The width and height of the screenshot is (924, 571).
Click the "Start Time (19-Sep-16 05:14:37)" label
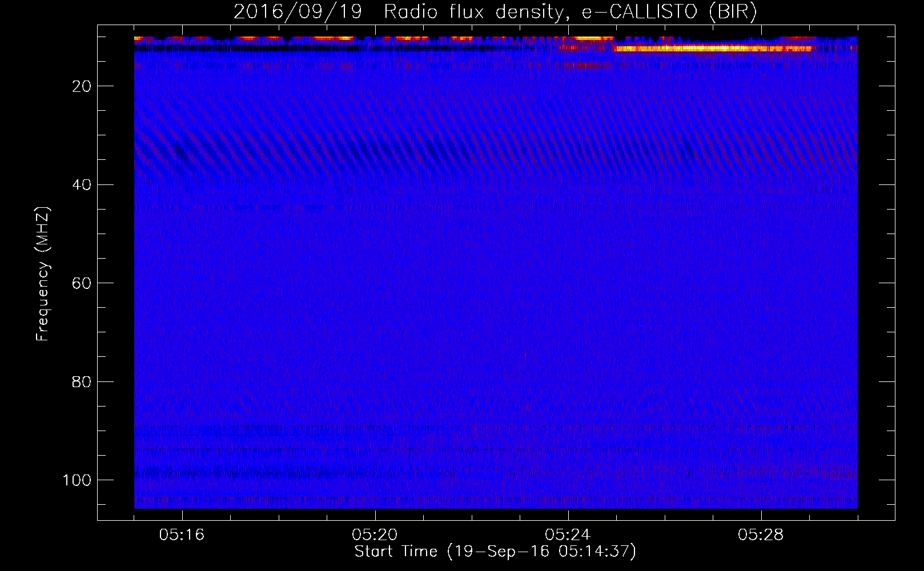tap(495, 552)
